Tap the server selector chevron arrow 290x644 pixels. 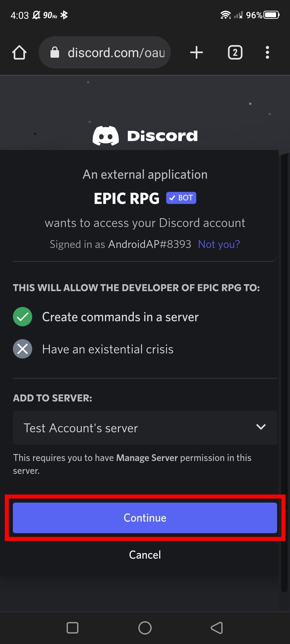pyautogui.click(x=261, y=427)
